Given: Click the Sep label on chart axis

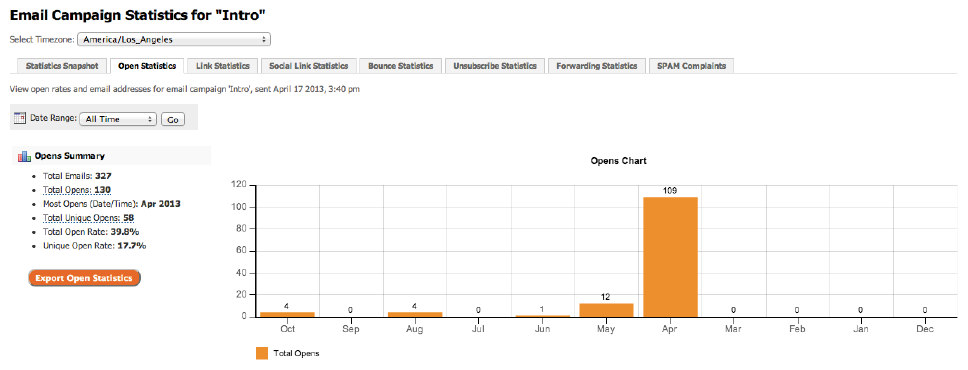Looking at the screenshot, I should [351, 329].
